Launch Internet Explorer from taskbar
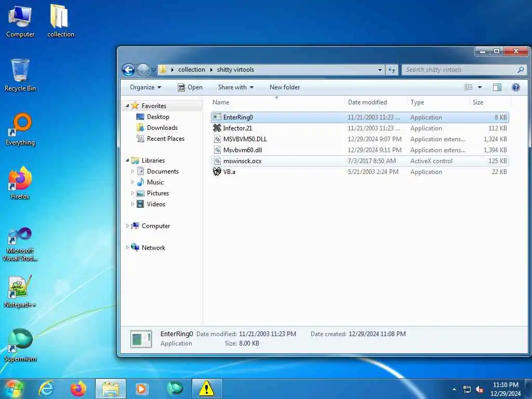 (46, 389)
